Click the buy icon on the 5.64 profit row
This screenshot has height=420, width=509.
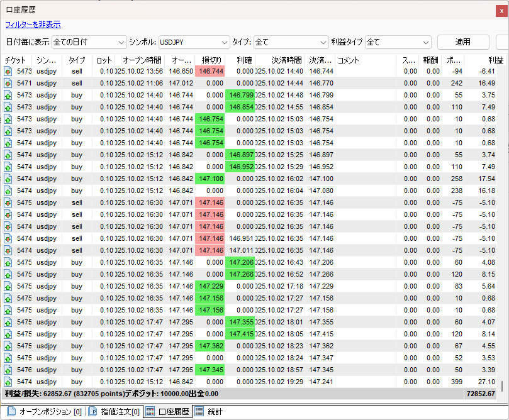pos(8,286)
